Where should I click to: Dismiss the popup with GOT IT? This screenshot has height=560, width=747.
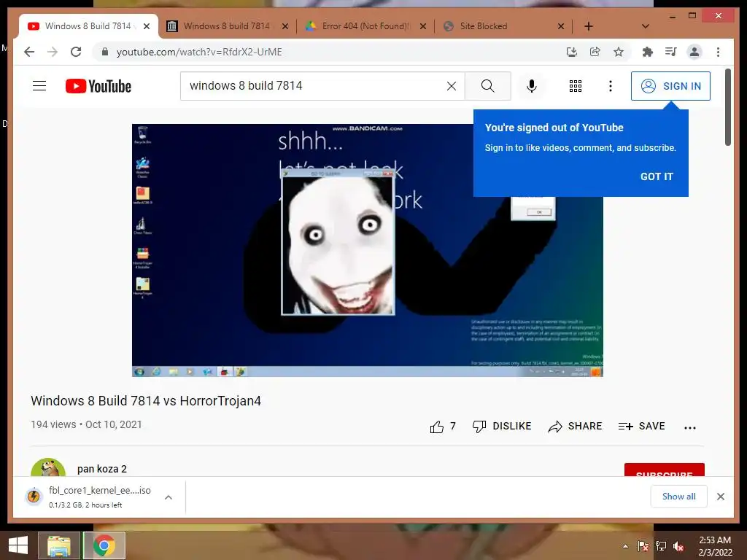657,176
